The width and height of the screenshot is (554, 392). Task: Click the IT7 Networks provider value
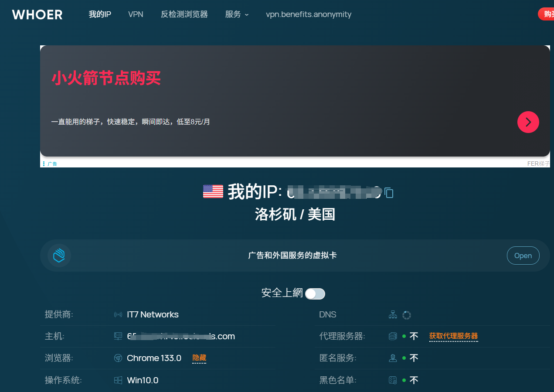pyautogui.click(x=153, y=315)
